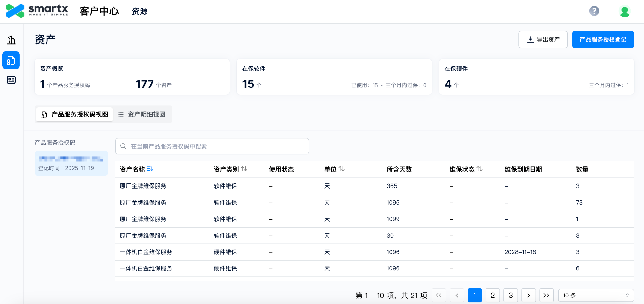
Task: Focus the authorization code search field
Action: pos(212,146)
